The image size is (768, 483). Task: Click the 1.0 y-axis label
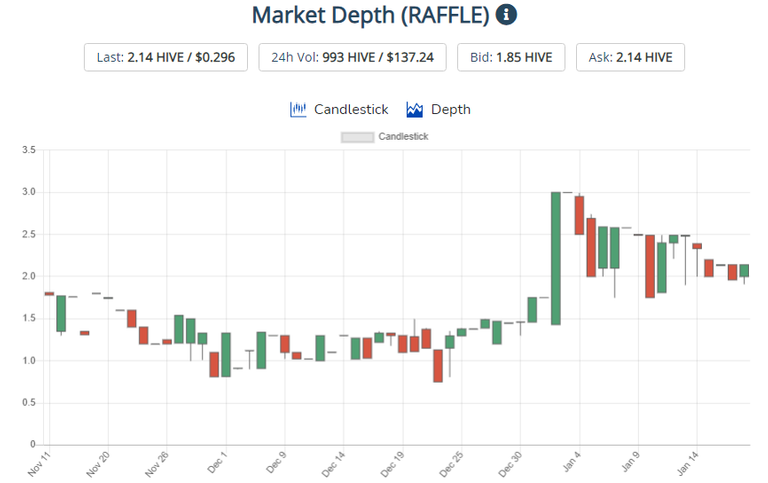point(29,361)
